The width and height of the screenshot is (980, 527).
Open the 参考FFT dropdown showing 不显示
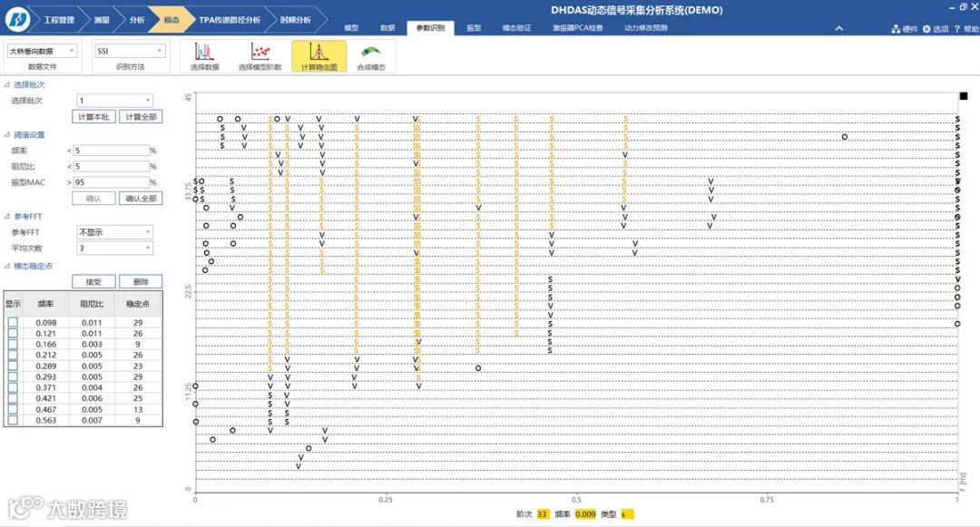coord(114,231)
